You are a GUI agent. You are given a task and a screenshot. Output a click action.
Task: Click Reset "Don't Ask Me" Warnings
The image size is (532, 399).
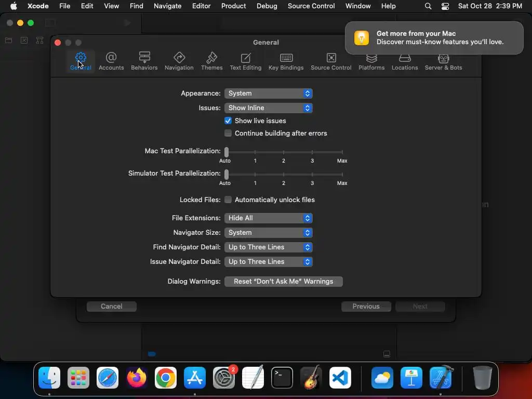point(284,282)
